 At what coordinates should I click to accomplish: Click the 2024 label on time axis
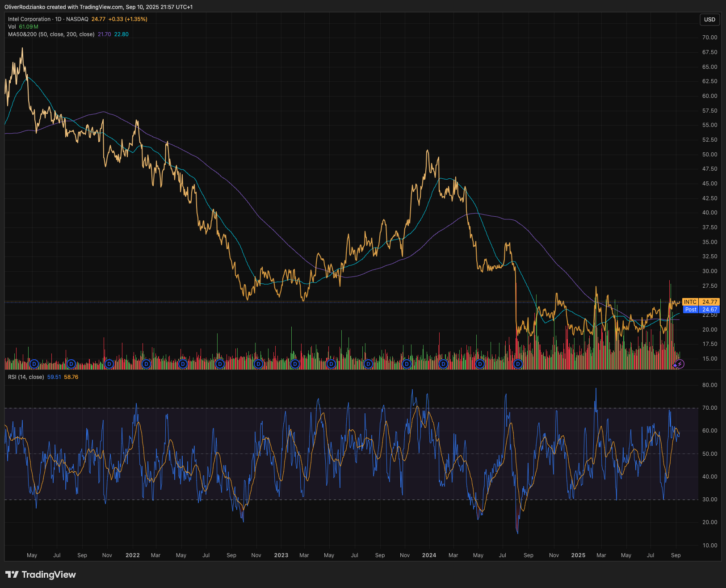click(429, 555)
